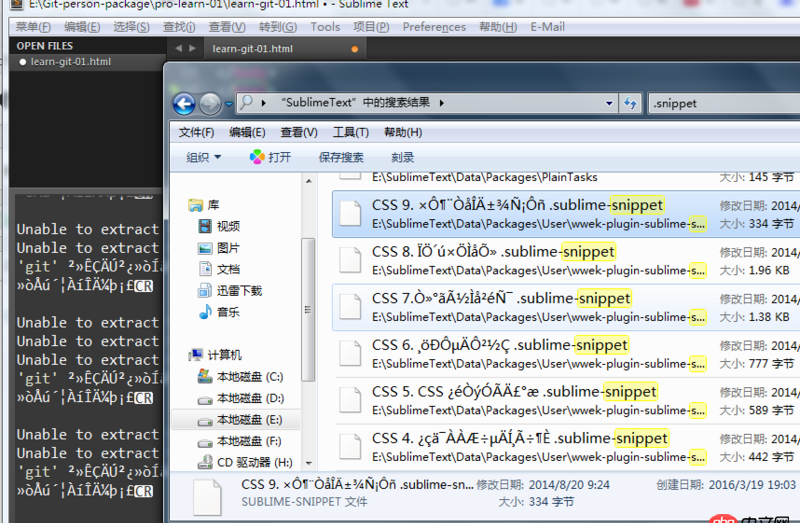Screen dimensions: 800x523
Task: Open the 工具(T) menu in Explorer
Action: click(x=351, y=133)
